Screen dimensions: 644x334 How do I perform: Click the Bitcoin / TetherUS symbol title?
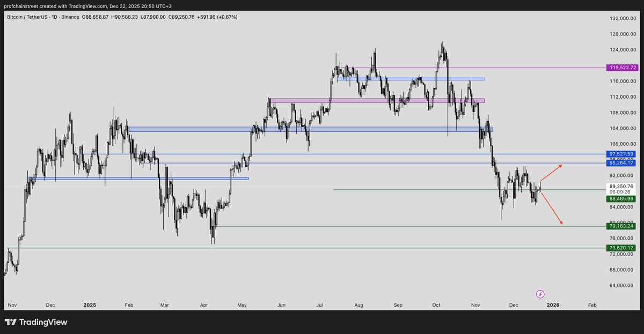(28, 17)
